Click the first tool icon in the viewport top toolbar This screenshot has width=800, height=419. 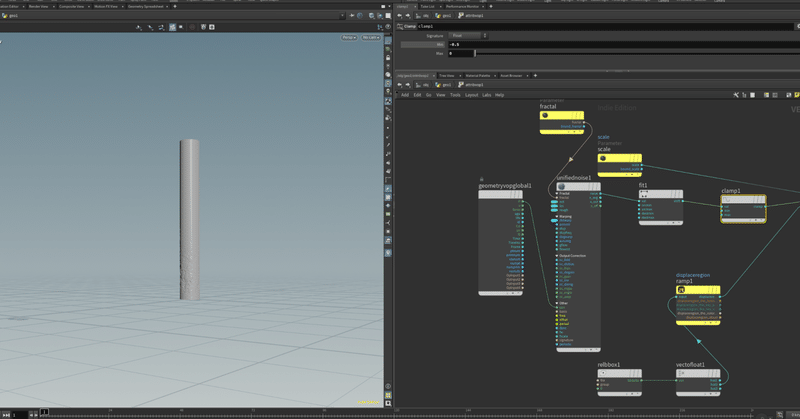(139, 27)
